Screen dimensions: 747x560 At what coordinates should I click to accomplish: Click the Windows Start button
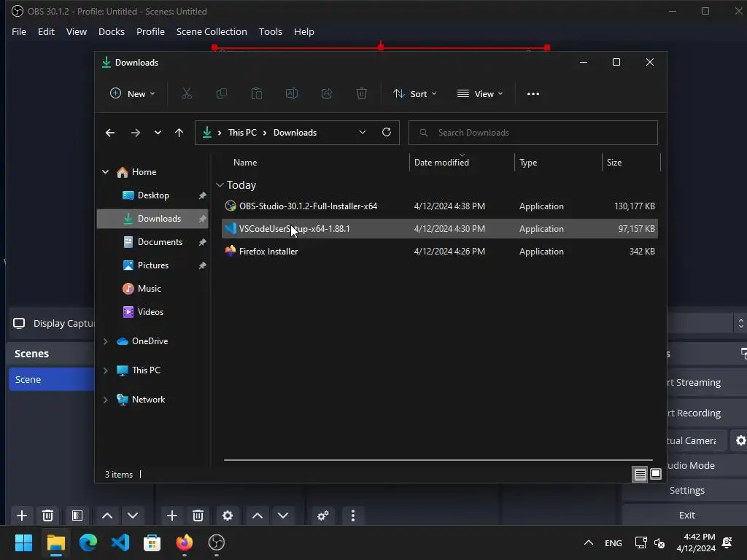[23, 542]
